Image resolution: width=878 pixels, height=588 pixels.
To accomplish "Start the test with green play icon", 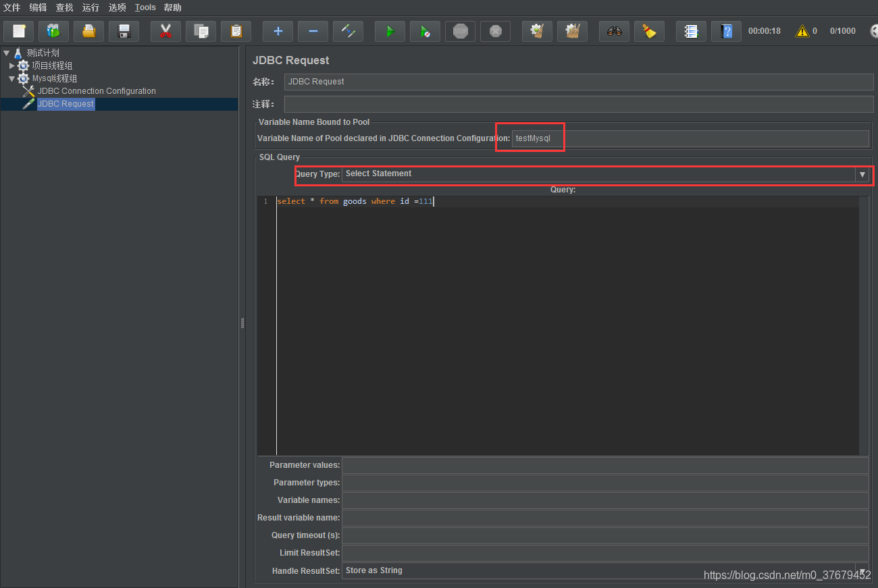I will [x=390, y=31].
